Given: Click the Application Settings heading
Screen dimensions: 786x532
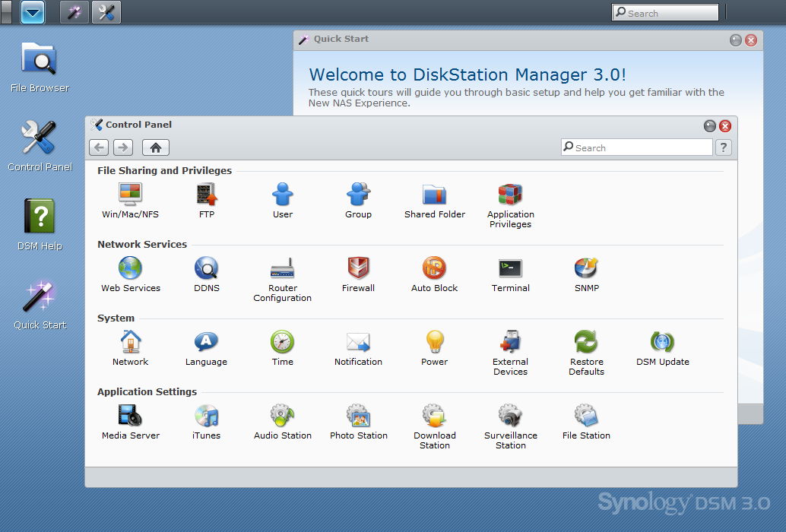Looking at the screenshot, I should point(147,391).
